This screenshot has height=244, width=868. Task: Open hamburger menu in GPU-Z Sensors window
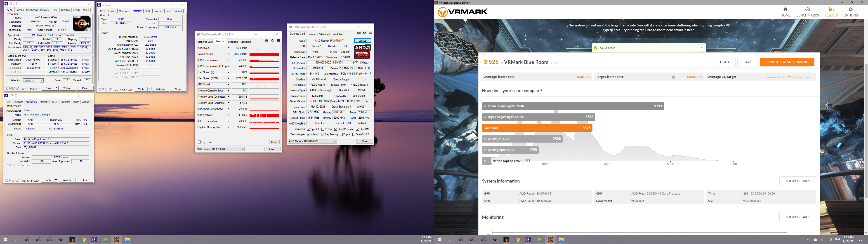pos(278,41)
